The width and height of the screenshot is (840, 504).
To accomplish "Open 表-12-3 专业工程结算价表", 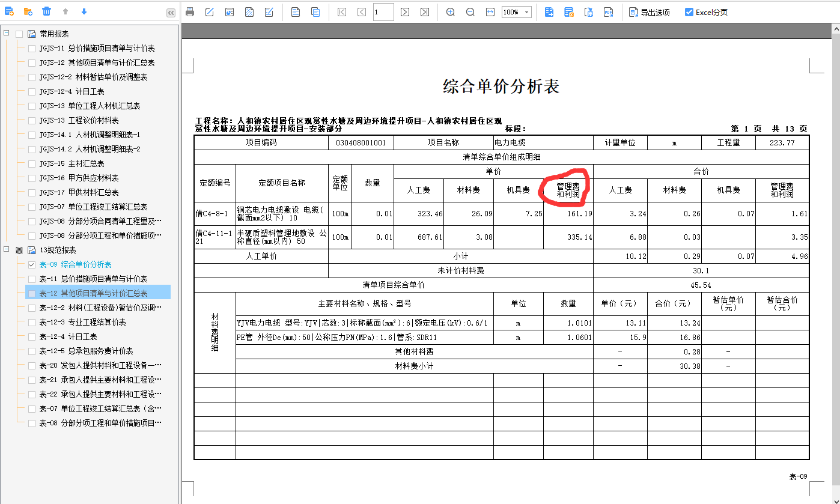I will pyautogui.click(x=82, y=322).
